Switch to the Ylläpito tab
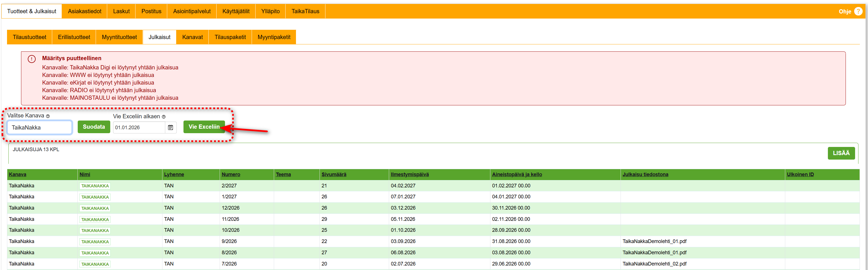The width and height of the screenshot is (868, 270). click(x=270, y=11)
